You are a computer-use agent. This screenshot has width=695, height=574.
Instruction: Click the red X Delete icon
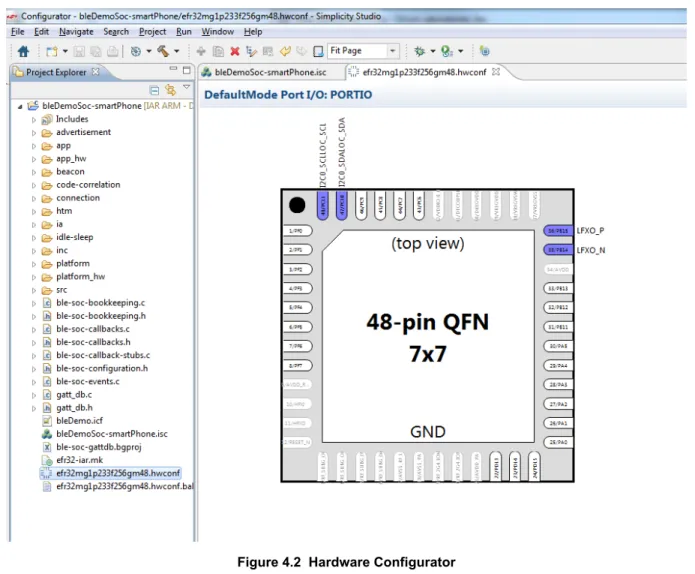pos(234,51)
